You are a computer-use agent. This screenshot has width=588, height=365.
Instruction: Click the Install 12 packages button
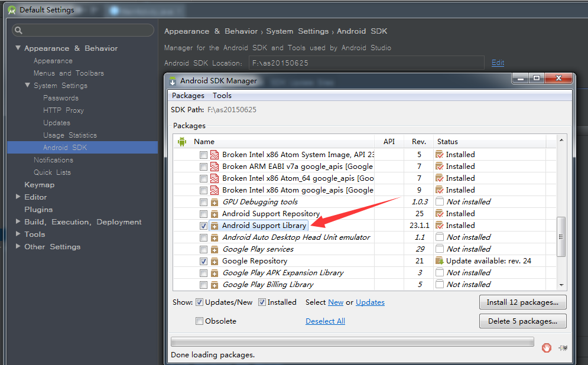point(523,302)
